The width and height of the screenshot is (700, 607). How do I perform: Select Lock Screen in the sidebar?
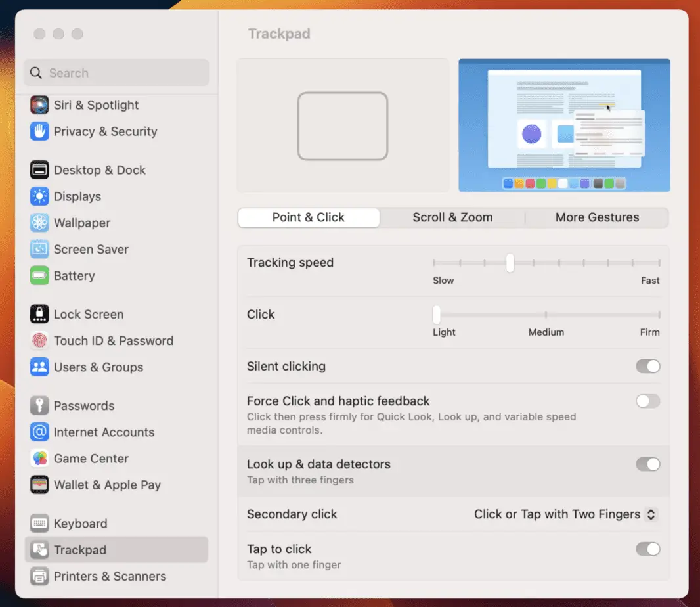[39, 314]
